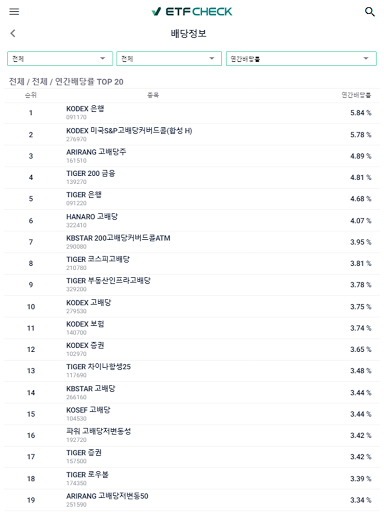Select TIGER 차이나항셍25 row

(x=192, y=371)
